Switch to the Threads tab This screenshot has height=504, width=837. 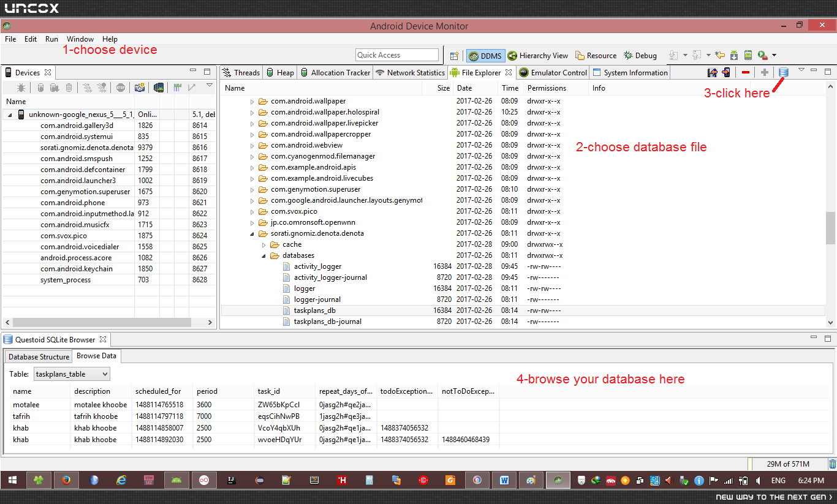[241, 72]
